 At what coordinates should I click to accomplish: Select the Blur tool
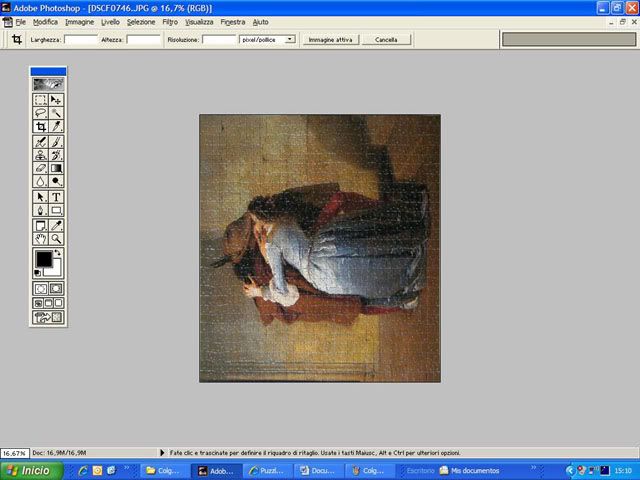coord(40,181)
